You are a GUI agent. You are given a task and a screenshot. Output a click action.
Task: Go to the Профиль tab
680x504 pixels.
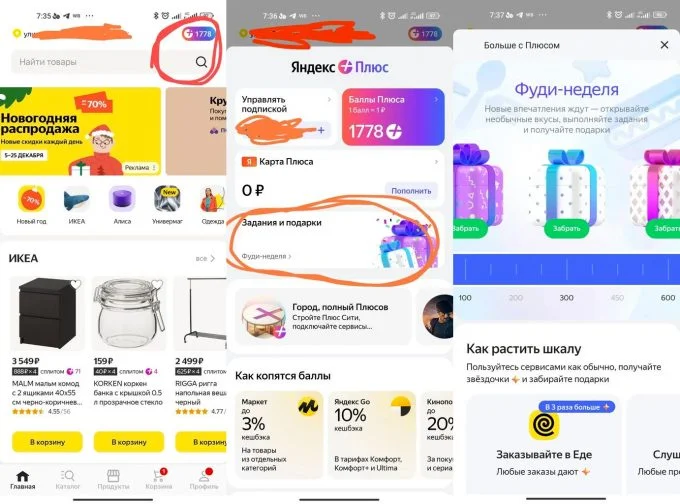click(204, 480)
